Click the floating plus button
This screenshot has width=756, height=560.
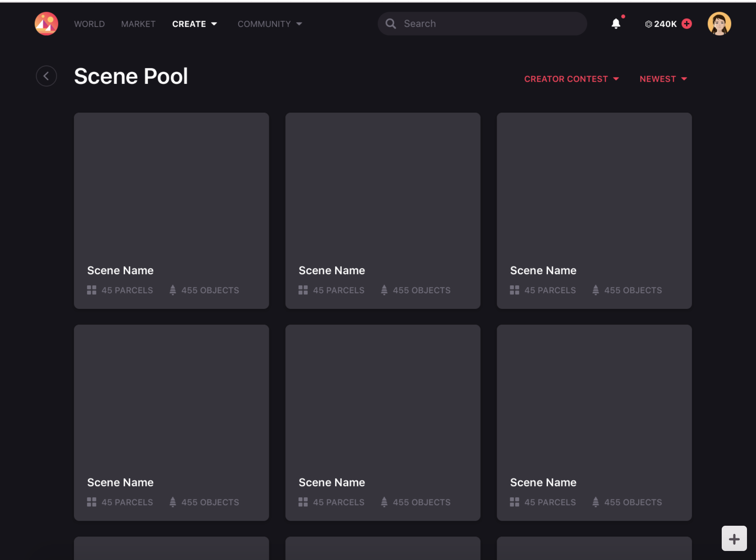[734, 538]
